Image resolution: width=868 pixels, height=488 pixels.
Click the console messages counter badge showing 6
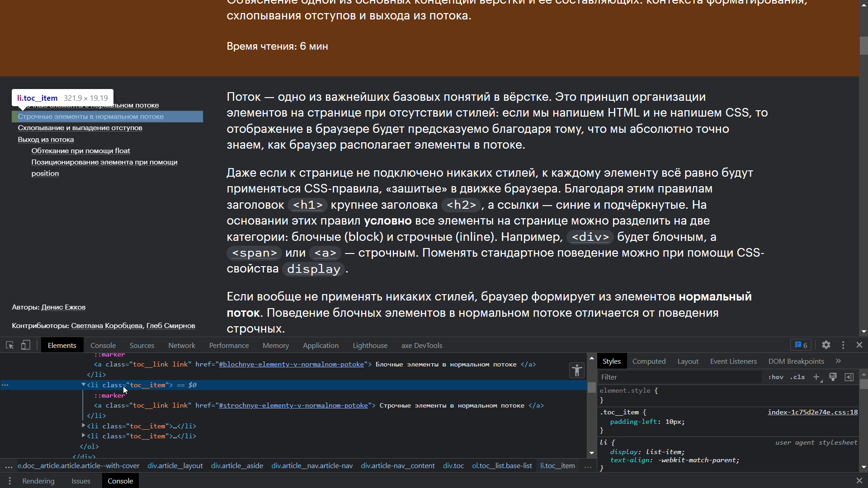(800, 345)
